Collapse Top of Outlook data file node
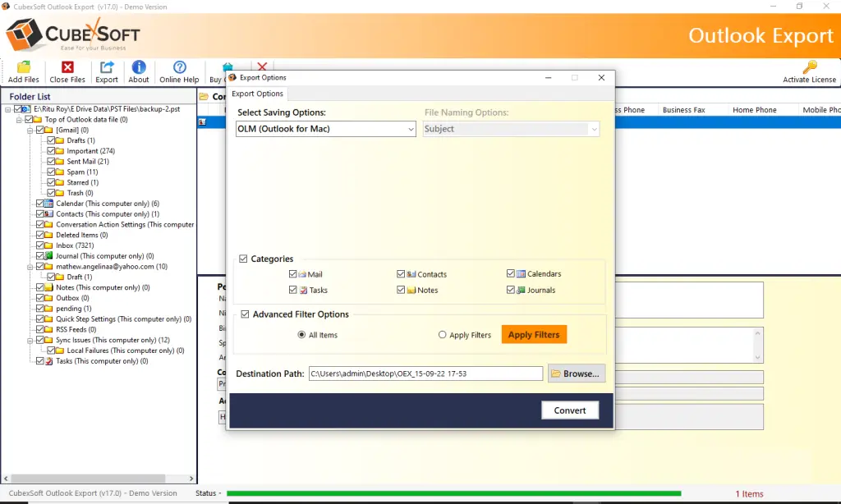841x504 pixels. tap(19, 120)
